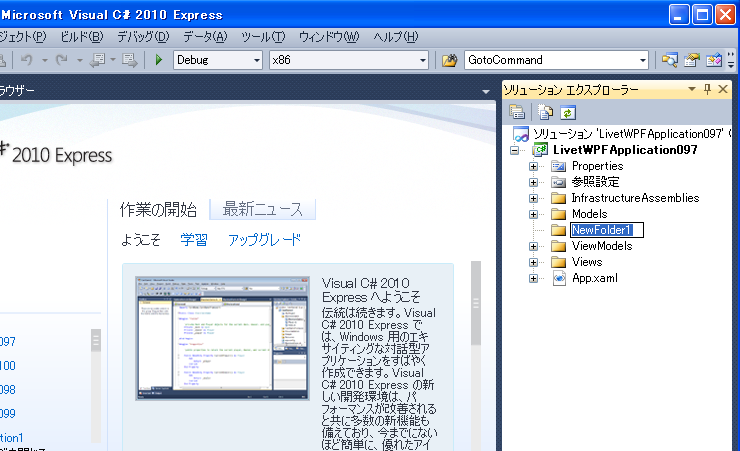Viewport: 740px width, 451px height.
Task: Click the App.xaml file icon
Action: pos(559,278)
